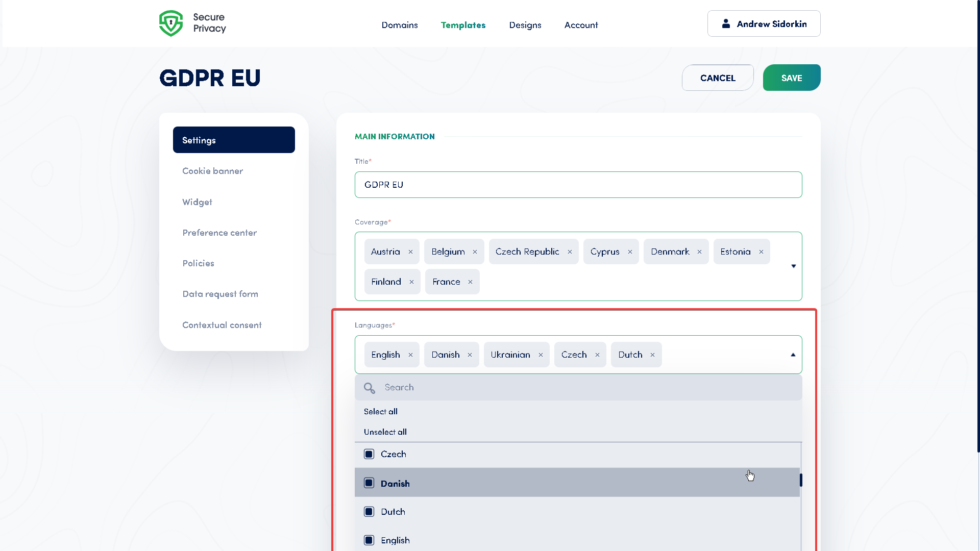980x551 pixels.
Task: Click the search magnifier icon in the dropdown
Action: tap(369, 387)
